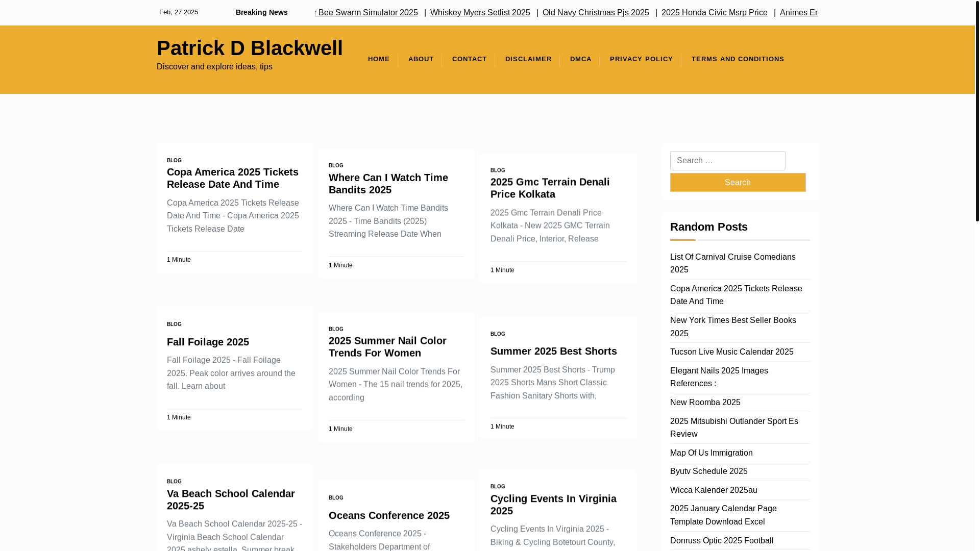Screen dimensions: 980x551
Task: Click BLOG category above Oceans Conference article
Action: 336,498
